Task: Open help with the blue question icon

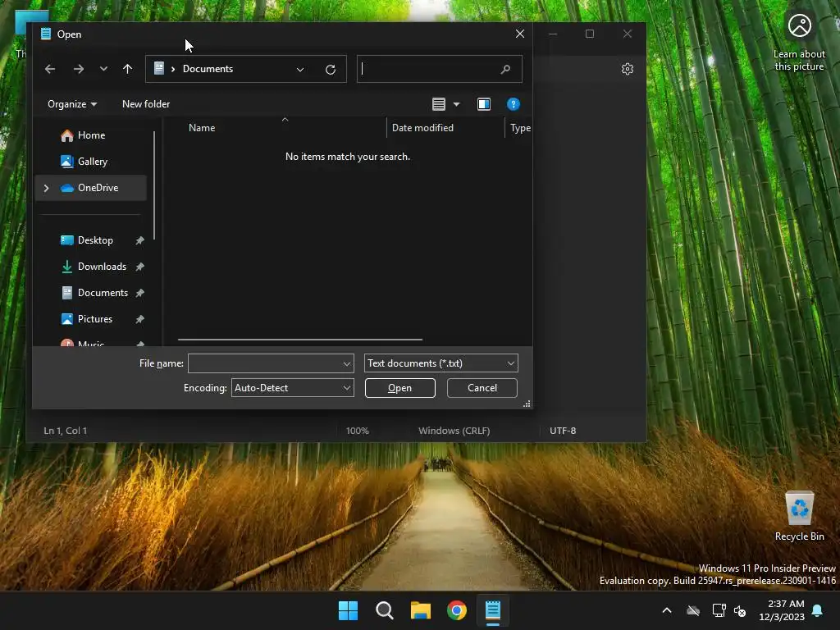Action: point(514,104)
